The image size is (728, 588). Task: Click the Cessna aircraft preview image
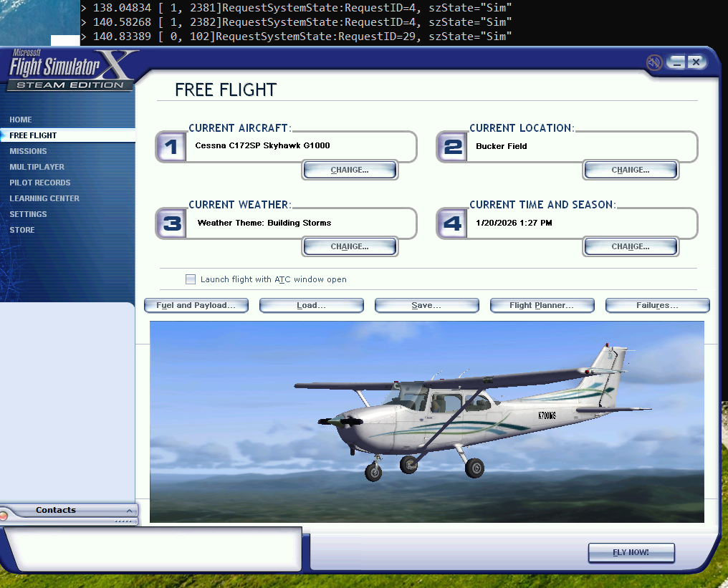tap(426, 421)
